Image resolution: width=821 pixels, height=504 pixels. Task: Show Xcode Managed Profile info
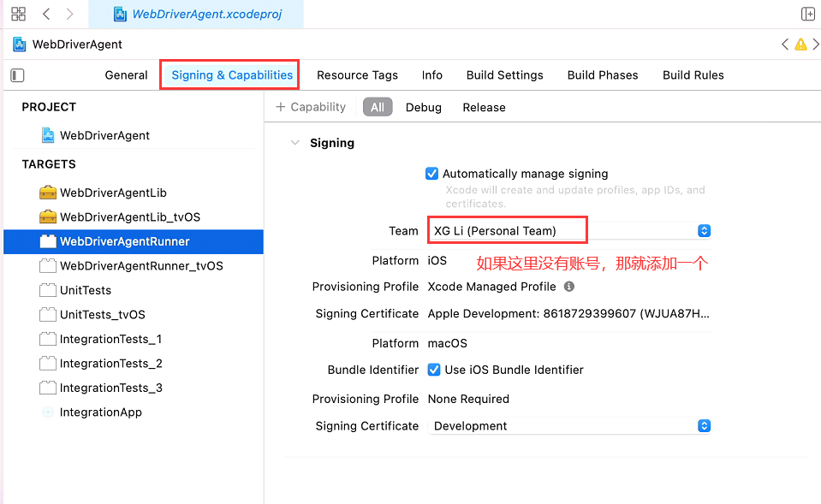coord(569,287)
